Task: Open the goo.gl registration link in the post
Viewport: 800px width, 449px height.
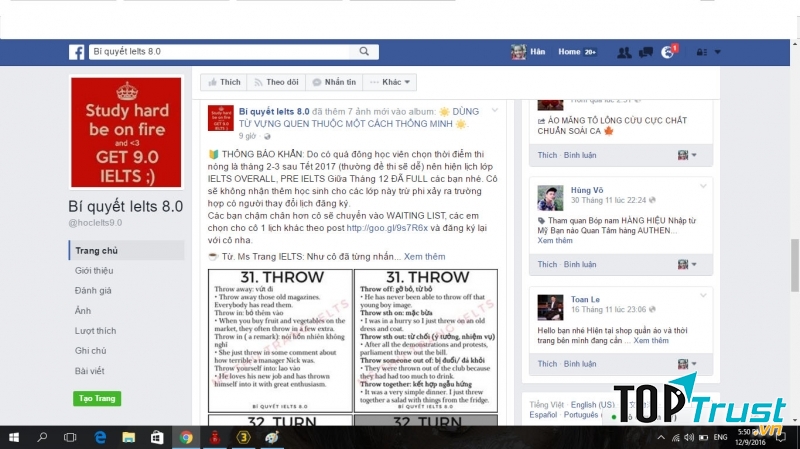Action: click(379, 227)
